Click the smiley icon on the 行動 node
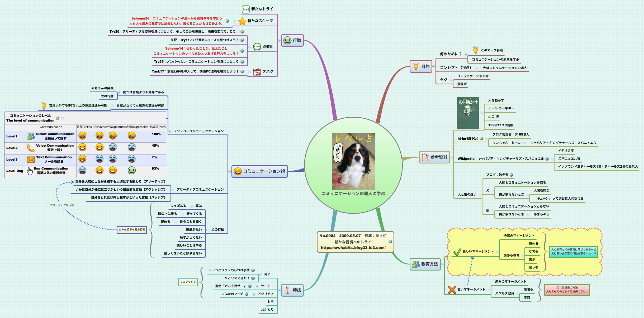Image resolution: width=644 pixels, height=318 pixels. tap(287, 41)
